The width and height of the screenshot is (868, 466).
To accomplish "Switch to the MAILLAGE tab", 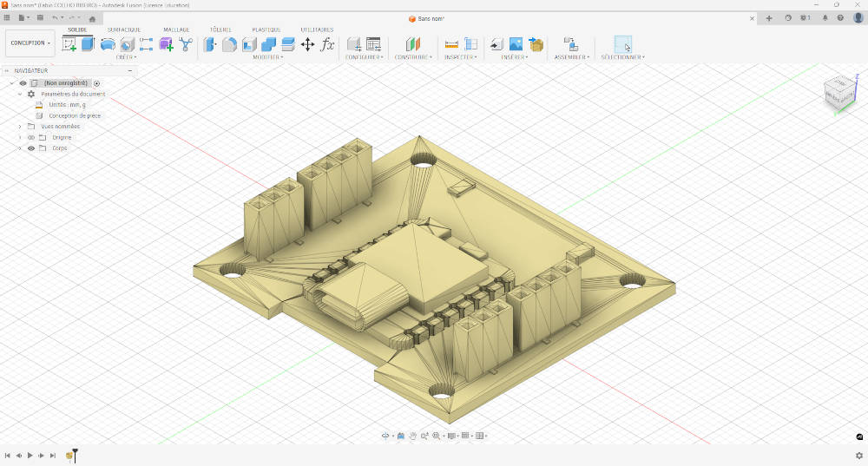I will (176, 30).
